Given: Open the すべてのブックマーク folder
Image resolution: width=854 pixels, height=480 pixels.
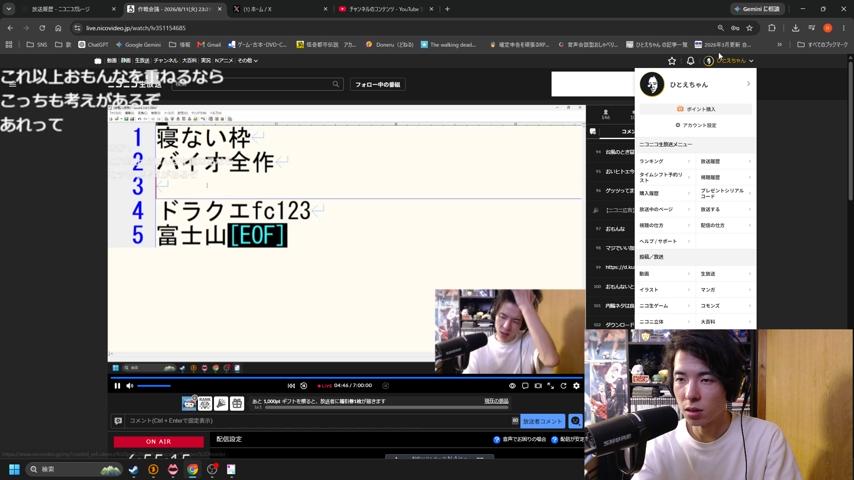Looking at the screenshot, I should (x=822, y=45).
